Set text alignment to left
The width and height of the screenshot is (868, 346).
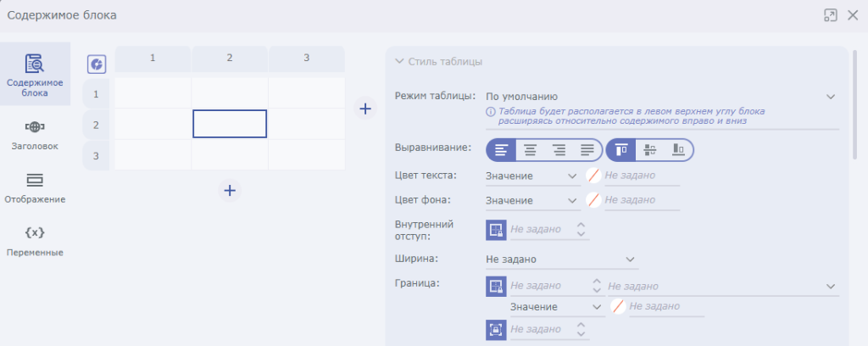[501, 150]
